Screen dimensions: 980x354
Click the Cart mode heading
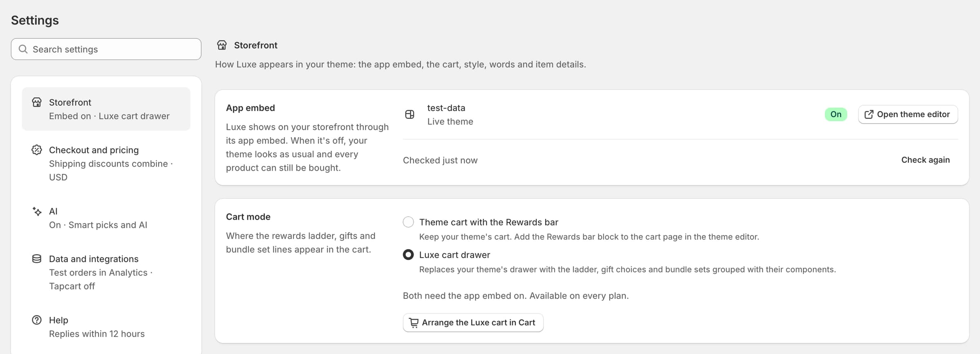[248, 217]
